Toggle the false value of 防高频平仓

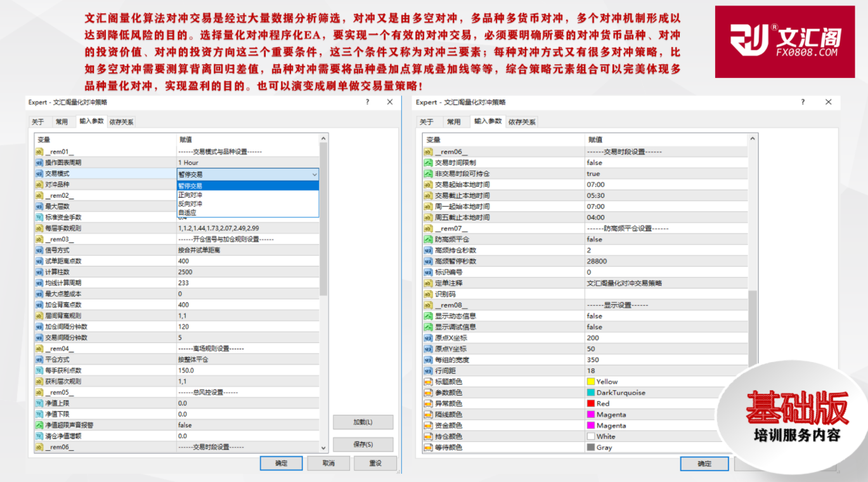pos(594,239)
